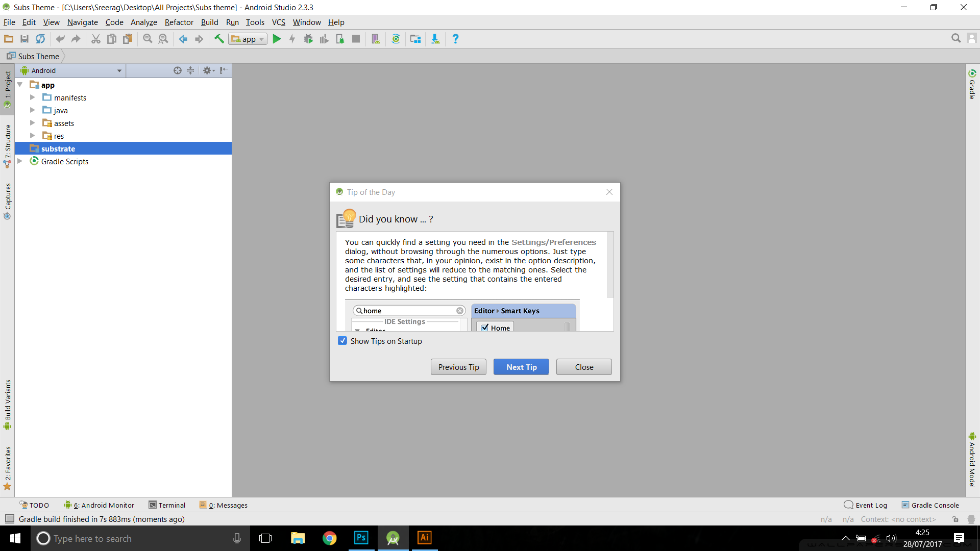Click Sync Project with Gradle Files icon

pyautogui.click(x=396, y=39)
